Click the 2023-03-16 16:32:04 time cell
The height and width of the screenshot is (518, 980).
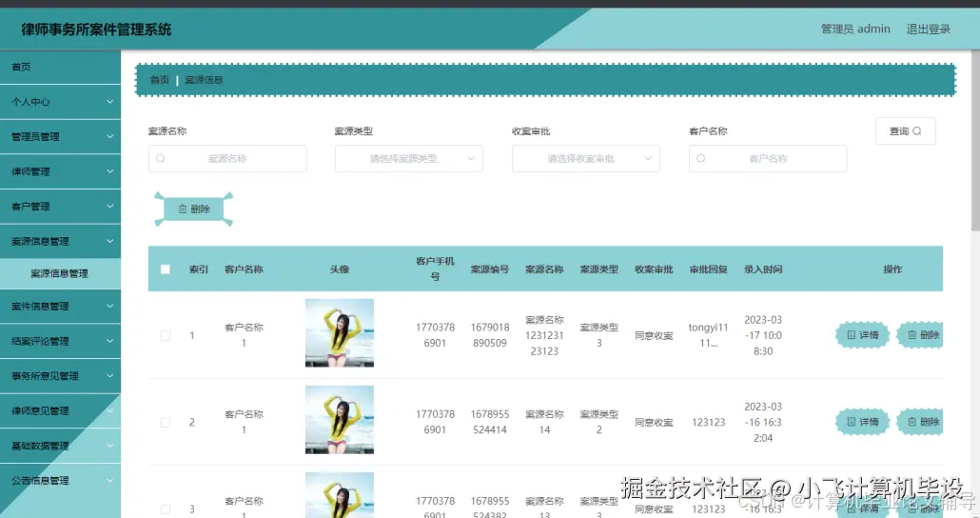coord(763,422)
